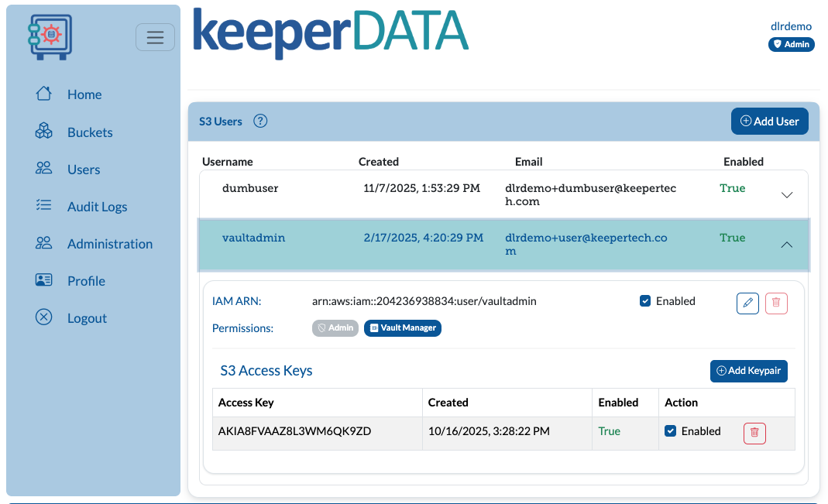Click the Users people icon in sidebar
The height and width of the screenshot is (504, 828).
click(44, 168)
